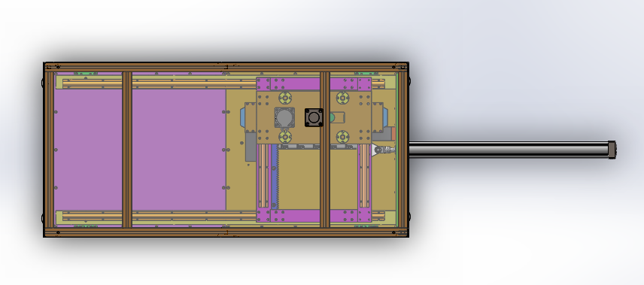The height and width of the screenshot is (285, 644).
Task: Pick the large purple panel on the left
Action: pos(140,150)
